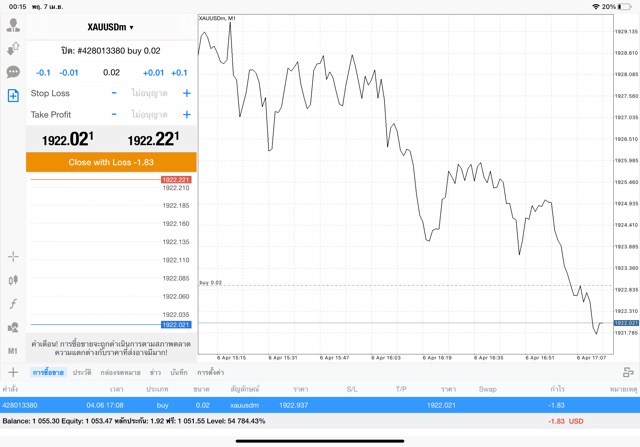Open the indicators function icon
The width and height of the screenshot is (640, 447).
[13, 304]
